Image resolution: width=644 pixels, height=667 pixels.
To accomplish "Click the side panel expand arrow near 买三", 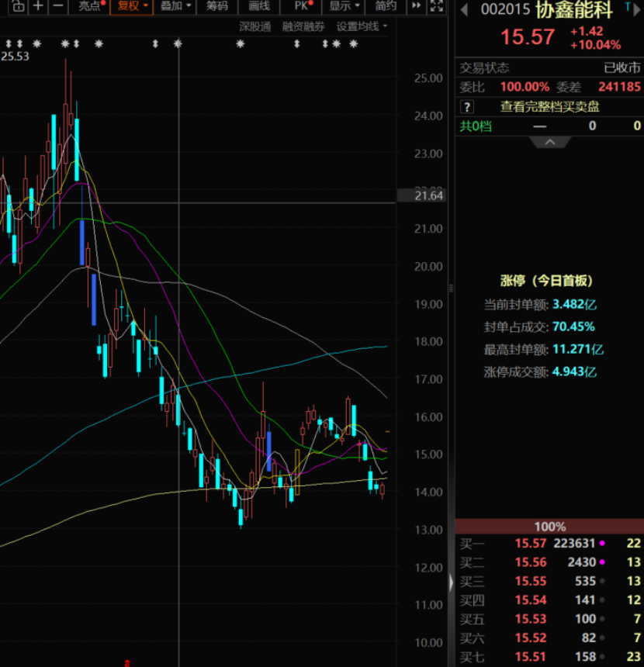I will (x=451, y=582).
